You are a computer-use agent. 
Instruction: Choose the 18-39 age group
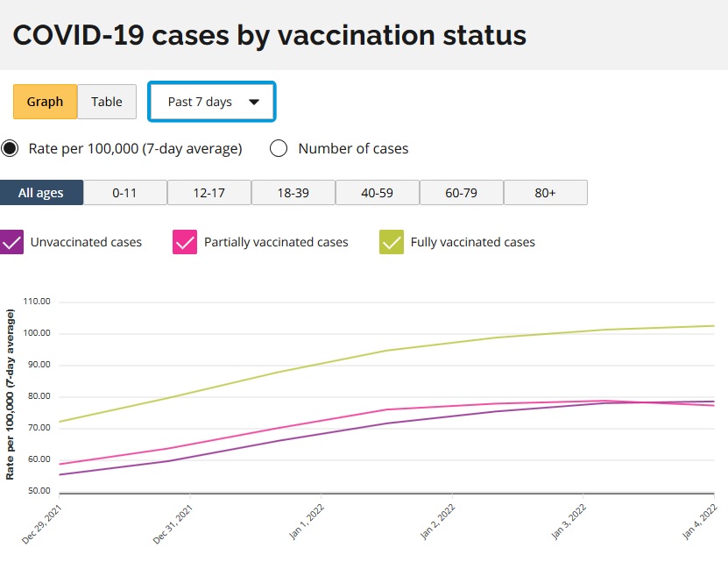coord(293,193)
